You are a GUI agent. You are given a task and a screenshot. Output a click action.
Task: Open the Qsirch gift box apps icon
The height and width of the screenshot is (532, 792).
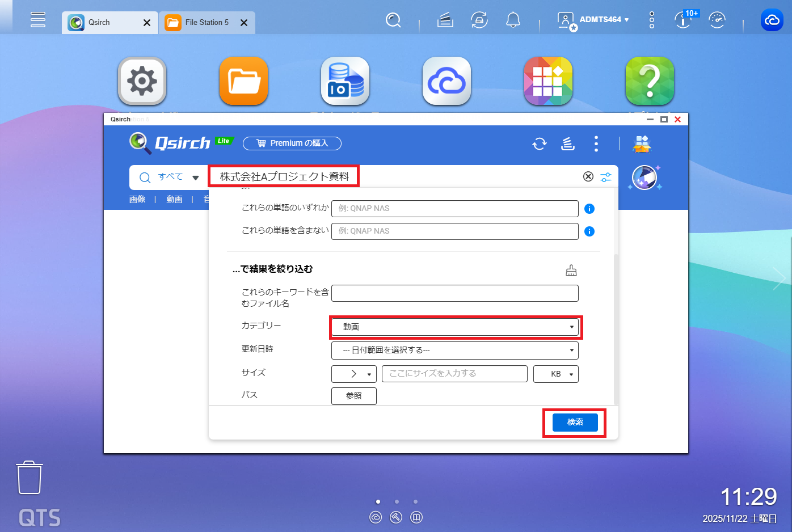[642, 144]
